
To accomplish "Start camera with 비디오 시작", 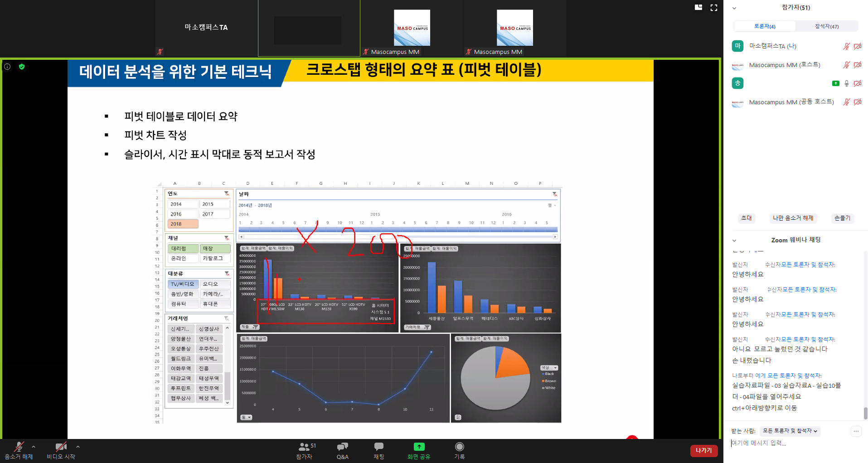I will (x=61, y=448).
